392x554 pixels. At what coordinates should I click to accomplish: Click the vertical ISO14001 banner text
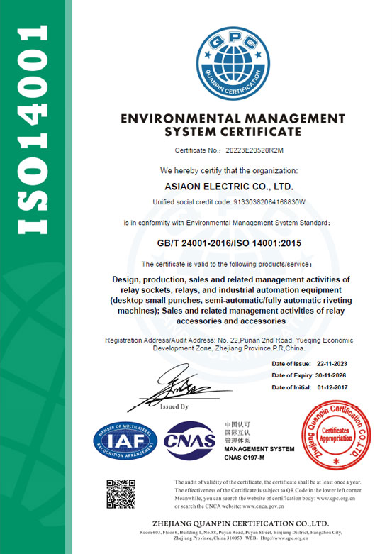33,129
